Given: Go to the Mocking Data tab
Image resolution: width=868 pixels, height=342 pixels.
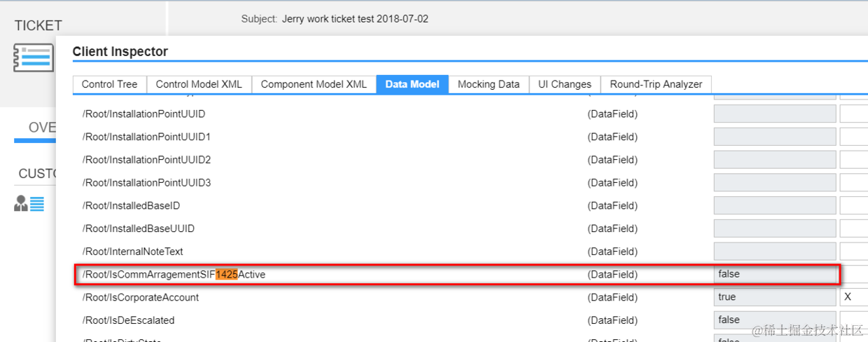Looking at the screenshot, I should [x=489, y=84].
